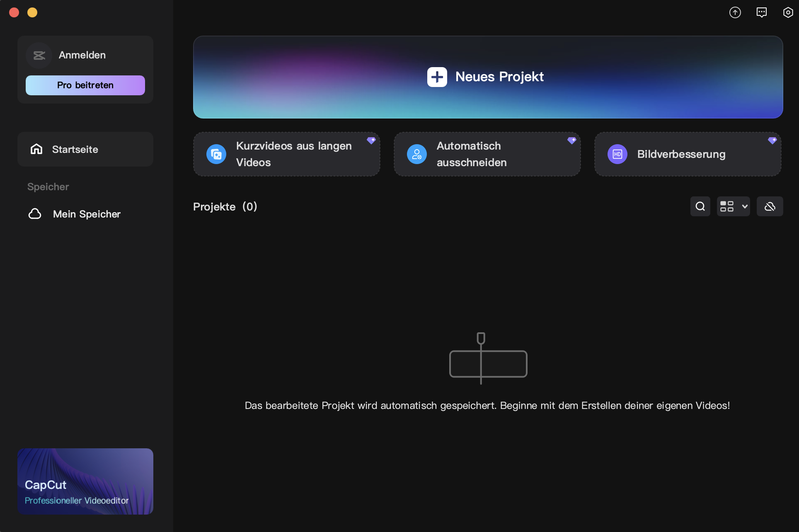This screenshot has width=799, height=532.
Task: Click the CapCut Professioneller Videoeditor banner
Action: 85,481
